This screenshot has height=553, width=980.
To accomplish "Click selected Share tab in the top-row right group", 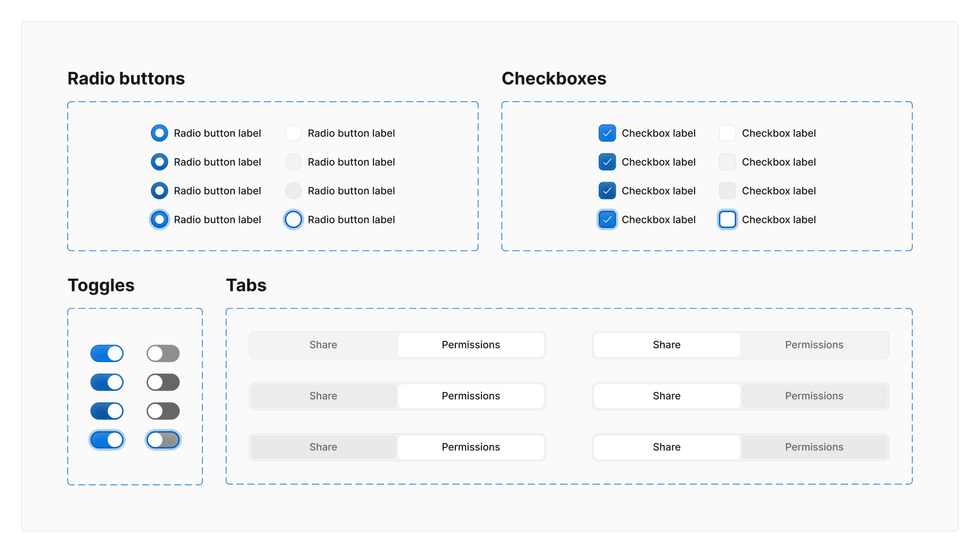I will coord(667,345).
